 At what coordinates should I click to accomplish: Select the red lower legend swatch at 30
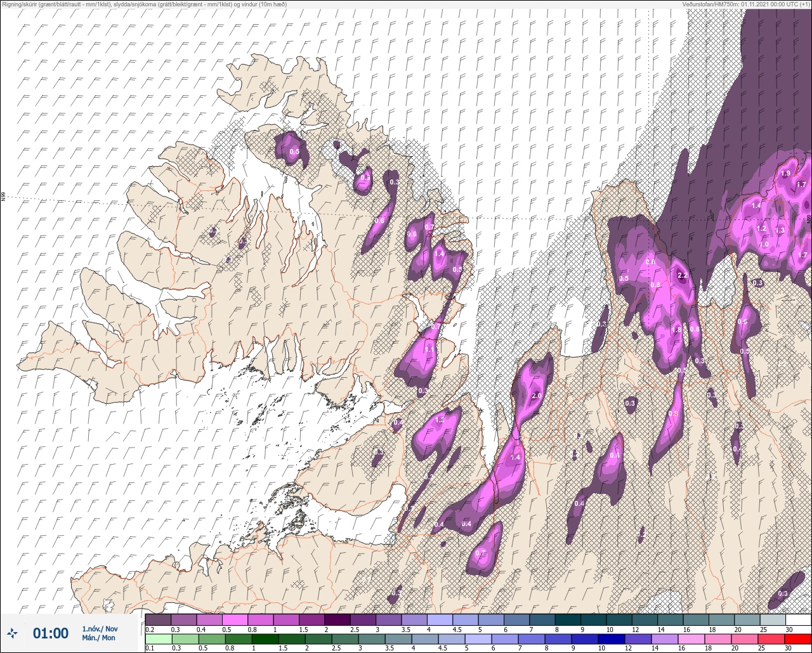(799, 638)
